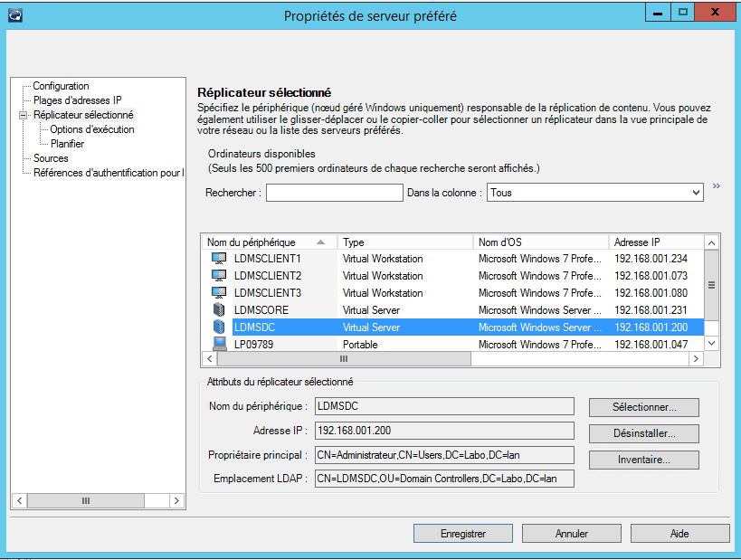
Task: Click the LDMSDC server icon
Action: click(218, 327)
